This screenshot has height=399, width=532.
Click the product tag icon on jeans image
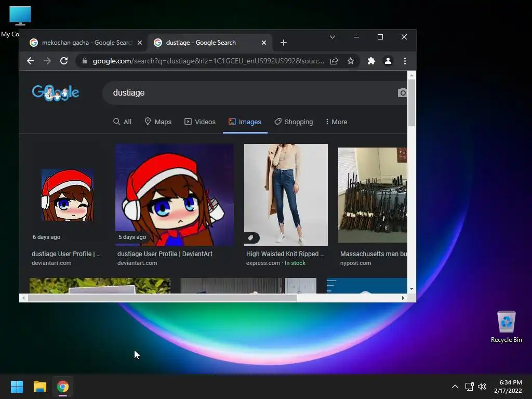(x=251, y=238)
